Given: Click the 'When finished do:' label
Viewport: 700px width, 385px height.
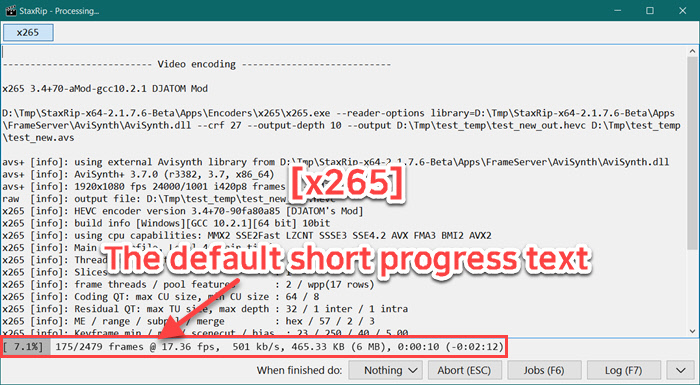Looking at the screenshot, I should tap(299, 370).
